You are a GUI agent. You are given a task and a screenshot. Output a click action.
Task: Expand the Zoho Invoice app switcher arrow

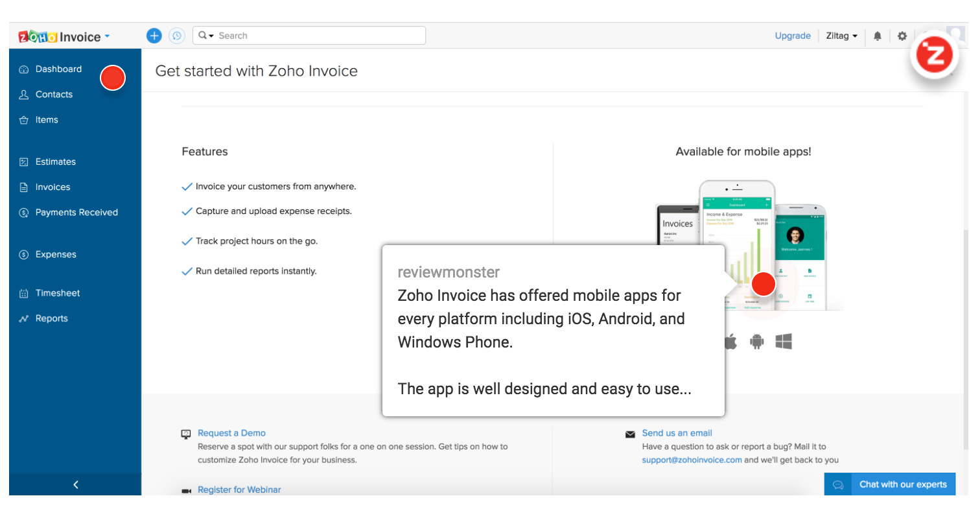click(107, 36)
